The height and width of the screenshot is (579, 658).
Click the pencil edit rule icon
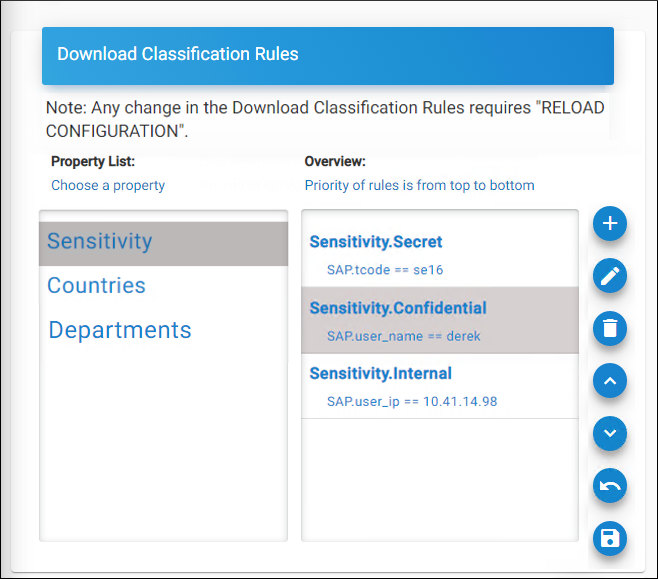coord(609,276)
